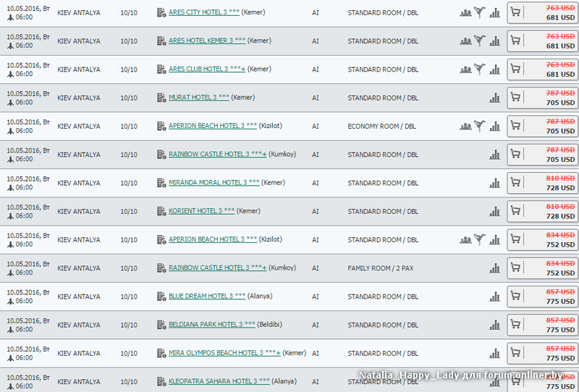Open hotel info icon beside MIRANDA MORAL HOTEL

pyautogui.click(x=161, y=183)
